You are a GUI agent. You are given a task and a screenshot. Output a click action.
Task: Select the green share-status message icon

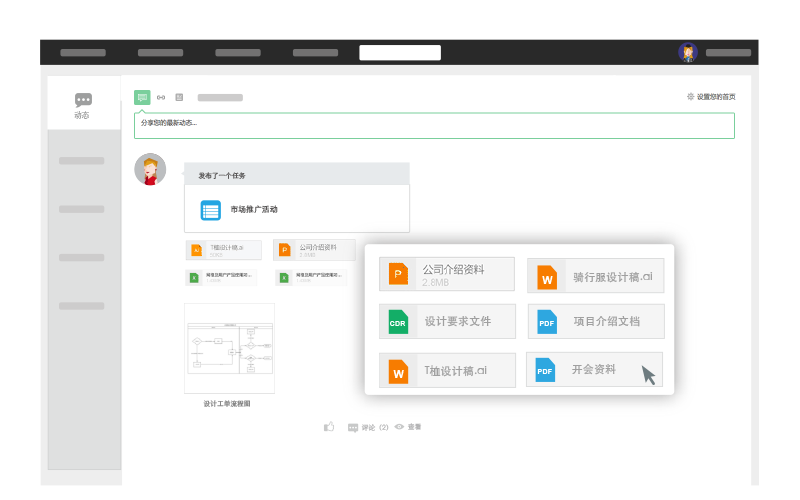pos(142,97)
